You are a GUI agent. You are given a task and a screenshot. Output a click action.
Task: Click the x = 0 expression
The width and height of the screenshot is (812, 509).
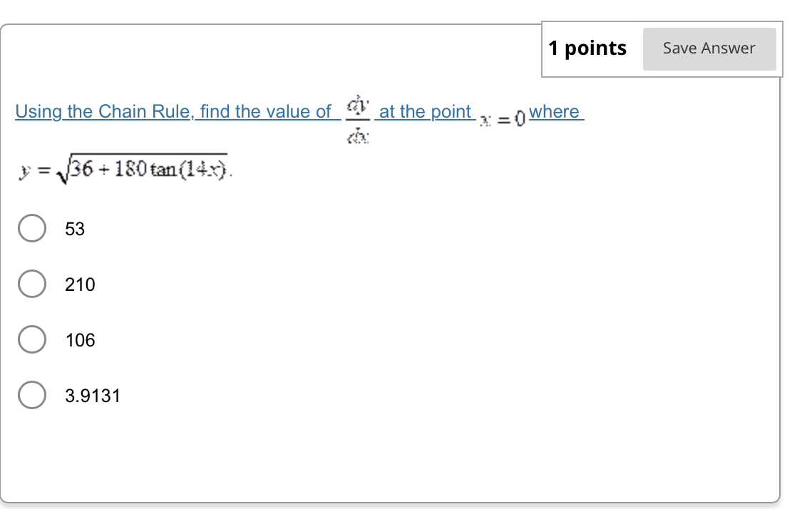click(x=502, y=119)
